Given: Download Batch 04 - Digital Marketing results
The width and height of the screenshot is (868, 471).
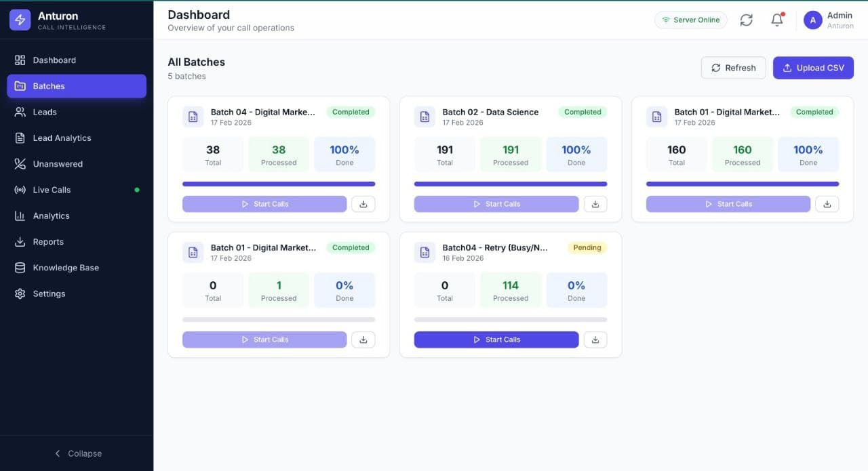Looking at the screenshot, I should (x=363, y=204).
